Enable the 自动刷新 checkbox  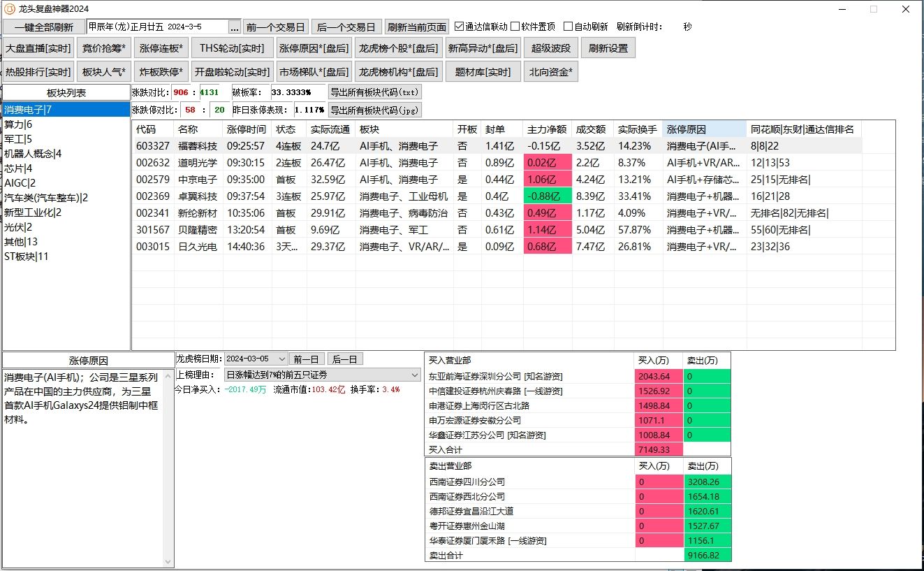568,27
